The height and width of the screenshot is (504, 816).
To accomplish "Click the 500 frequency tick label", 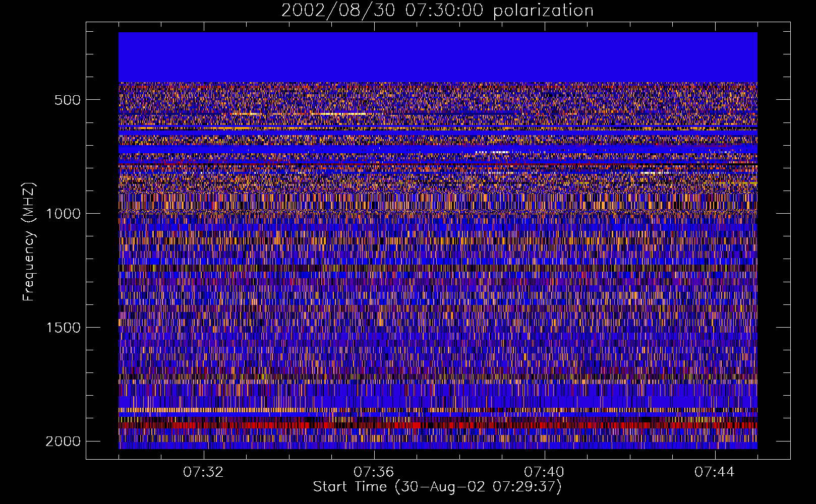I will click(x=68, y=100).
